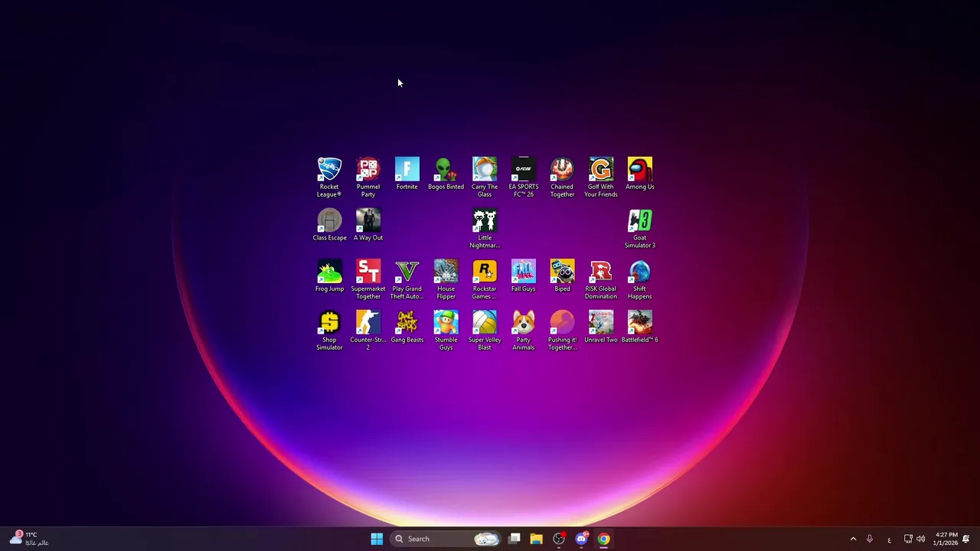
Task: Expand the hidden tray icons chevron
Action: tap(853, 539)
